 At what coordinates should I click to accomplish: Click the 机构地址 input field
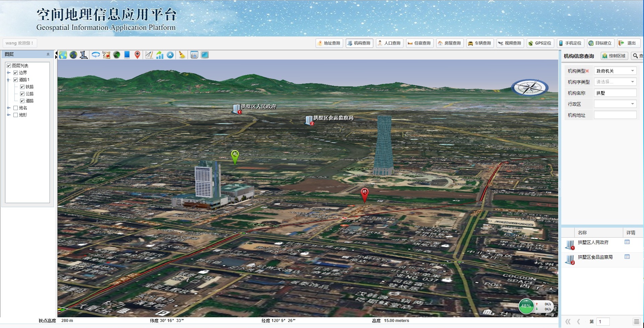(615, 115)
